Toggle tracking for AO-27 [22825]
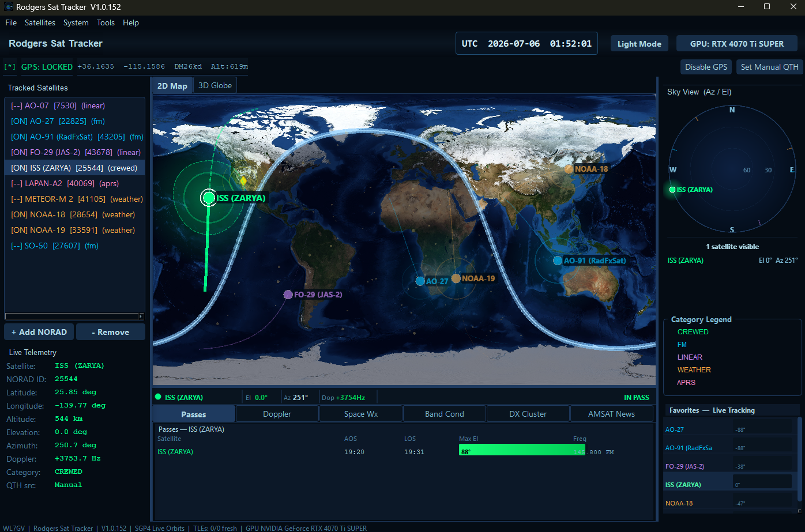 point(74,121)
